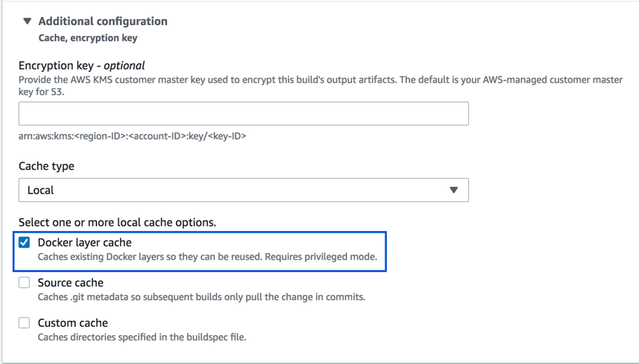Click the Source cache .git metadata description

[x=201, y=296]
